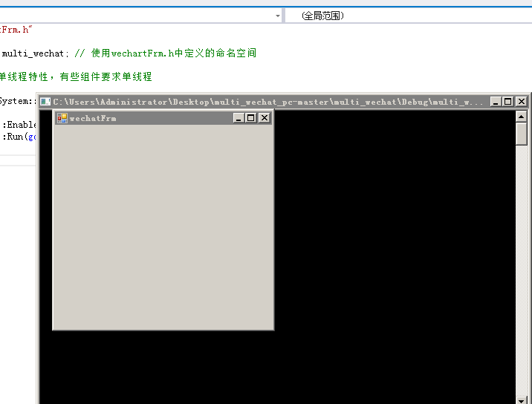Maximize the wechatFrm window
The width and height of the screenshot is (532, 404).
pyautogui.click(x=251, y=117)
